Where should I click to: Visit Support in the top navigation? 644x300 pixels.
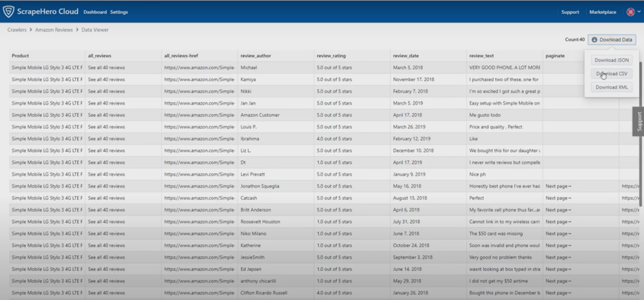pyautogui.click(x=570, y=12)
